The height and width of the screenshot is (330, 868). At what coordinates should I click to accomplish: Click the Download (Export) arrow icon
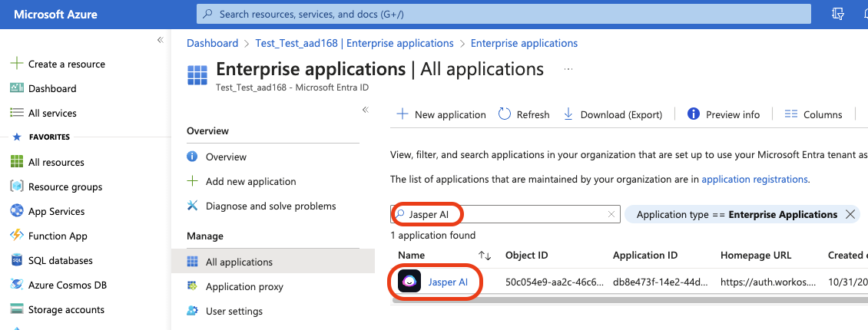click(x=568, y=114)
